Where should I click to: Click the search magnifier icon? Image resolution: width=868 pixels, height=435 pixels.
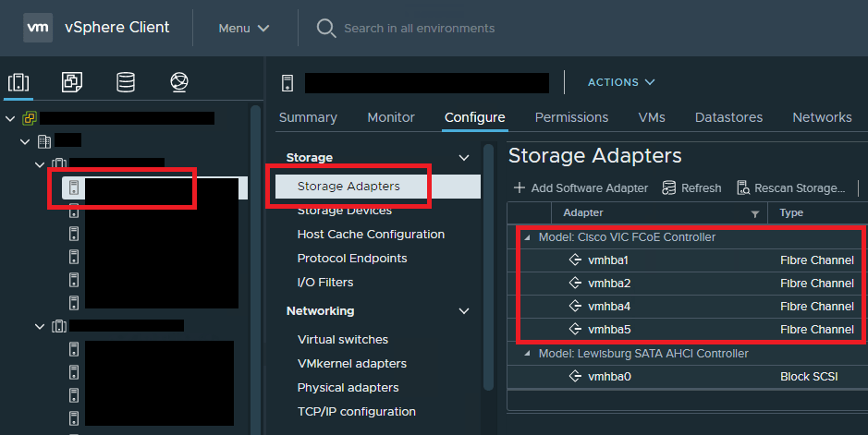pyautogui.click(x=326, y=29)
